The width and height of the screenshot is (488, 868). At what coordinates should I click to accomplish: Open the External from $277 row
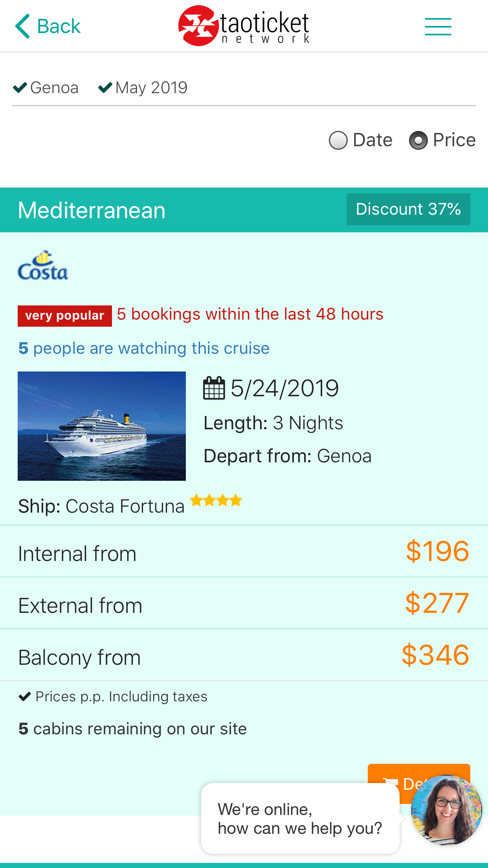(x=244, y=603)
